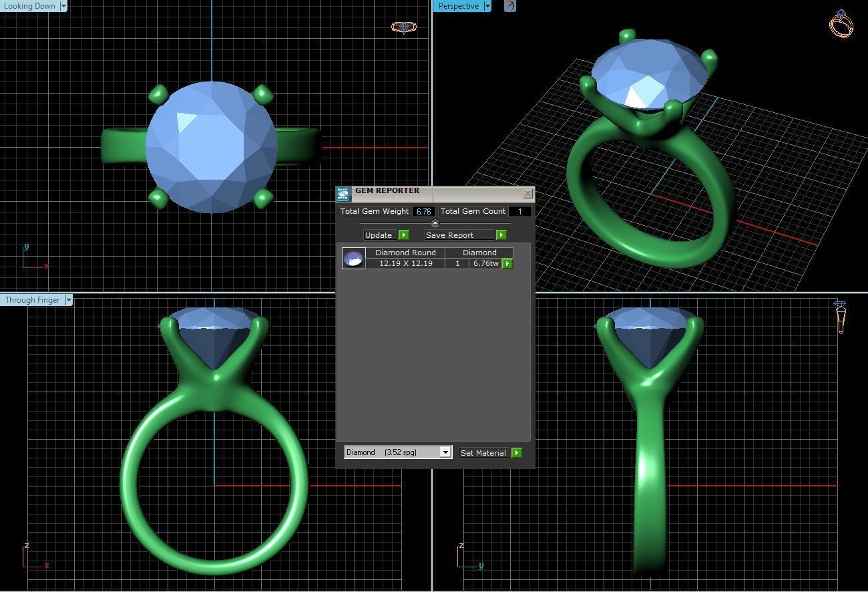
Task: Click the orange side-view ring icon
Action: tap(841, 317)
